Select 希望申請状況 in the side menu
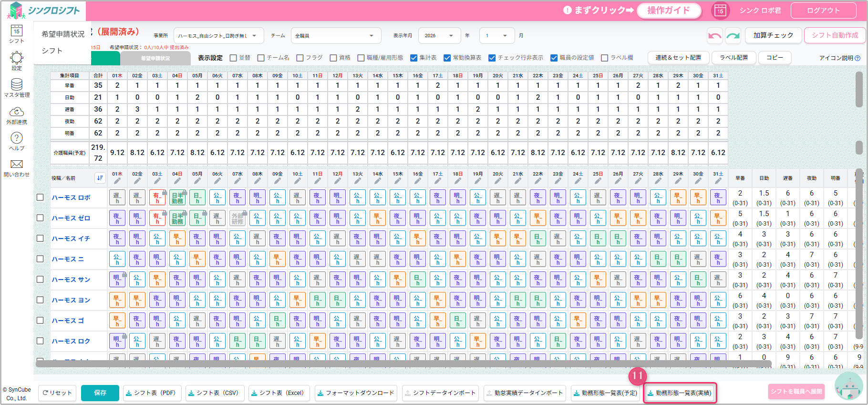 tap(63, 34)
